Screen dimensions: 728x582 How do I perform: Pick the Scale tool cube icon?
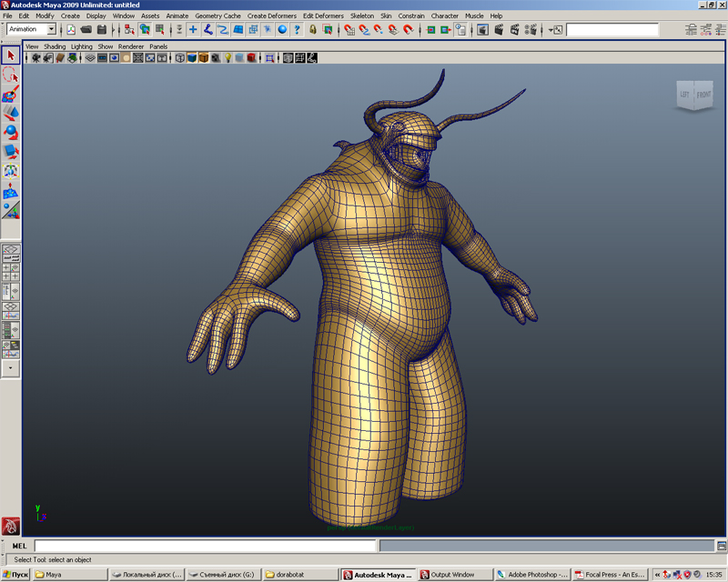pyautogui.click(x=11, y=151)
